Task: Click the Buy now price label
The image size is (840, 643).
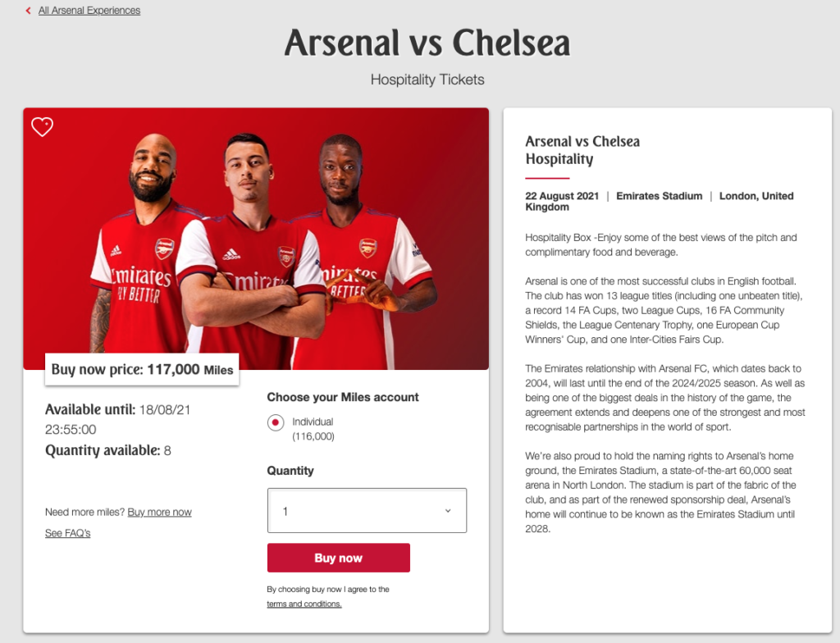Action: point(142,369)
